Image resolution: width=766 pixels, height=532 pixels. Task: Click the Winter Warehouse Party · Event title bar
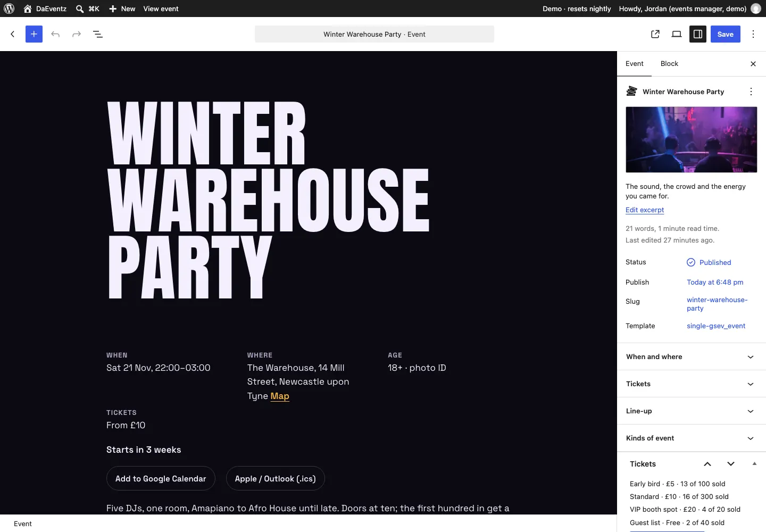coord(374,34)
